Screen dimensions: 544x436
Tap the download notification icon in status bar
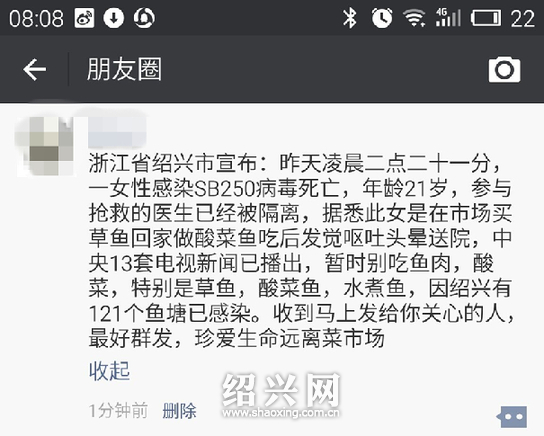click(114, 18)
